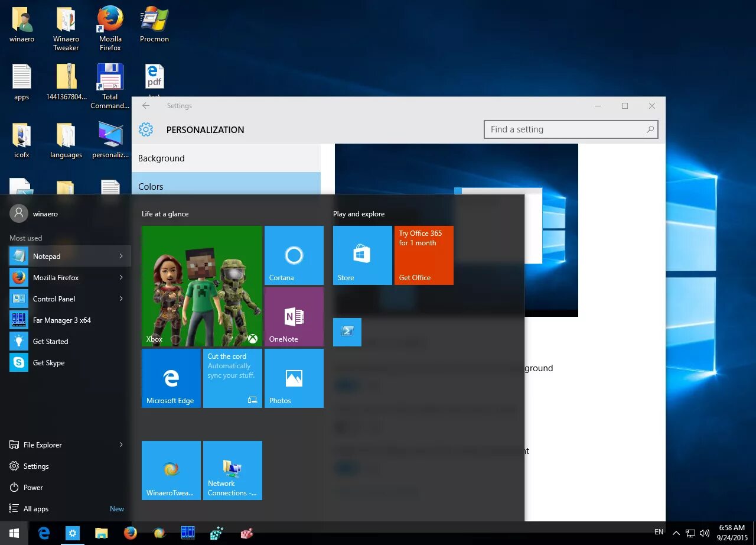Viewport: 756px width, 545px height.
Task: Launch Cortana tile in Start menu
Action: click(x=294, y=255)
